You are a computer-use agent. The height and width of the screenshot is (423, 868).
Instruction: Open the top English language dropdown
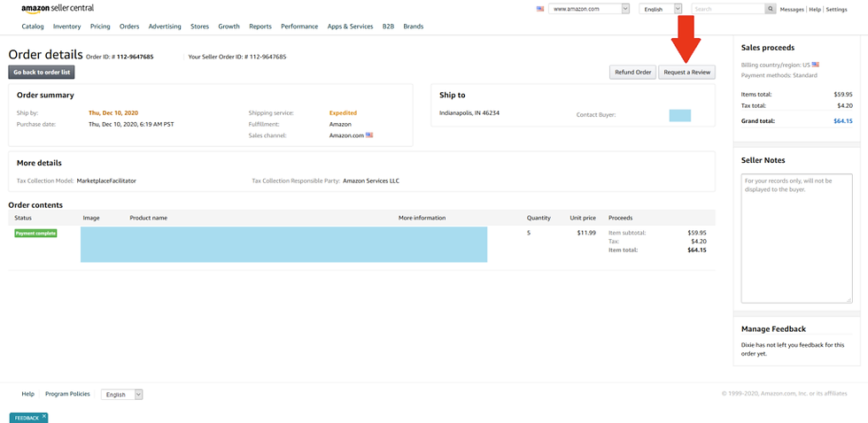pyautogui.click(x=661, y=9)
